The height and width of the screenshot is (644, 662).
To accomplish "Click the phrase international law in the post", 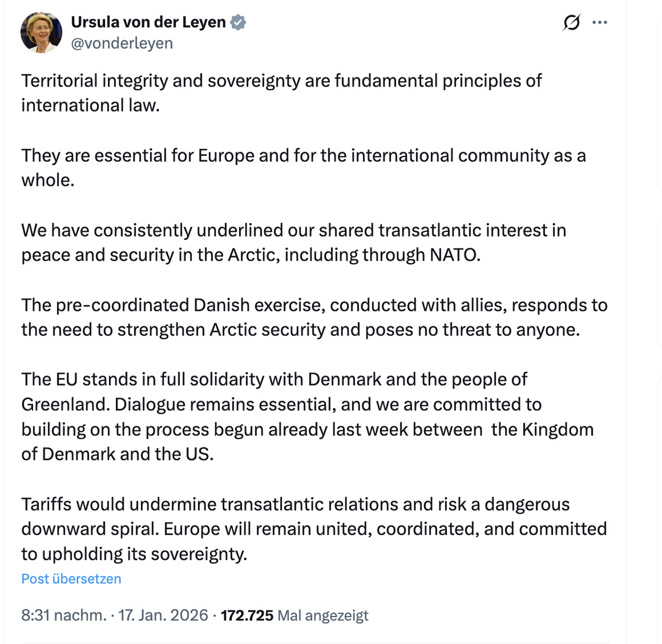I will coord(90,106).
